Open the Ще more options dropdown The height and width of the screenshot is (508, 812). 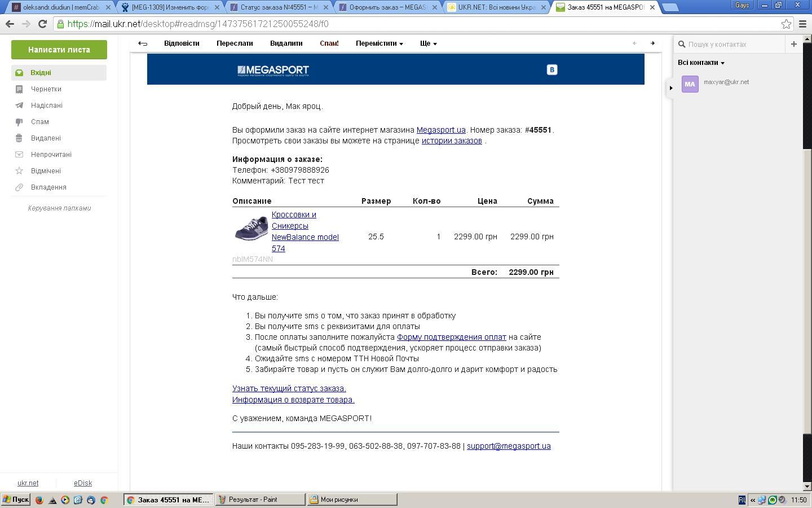428,43
